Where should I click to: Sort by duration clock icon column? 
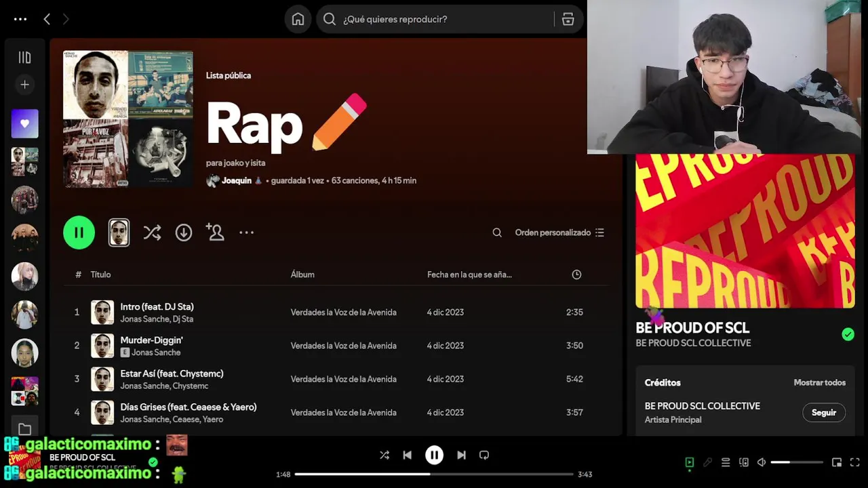(x=576, y=274)
